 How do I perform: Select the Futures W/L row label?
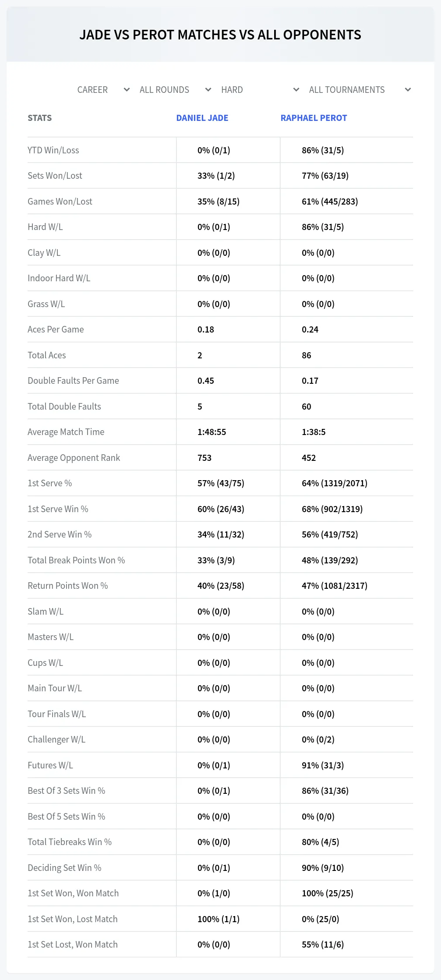click(x=50, y=765)
